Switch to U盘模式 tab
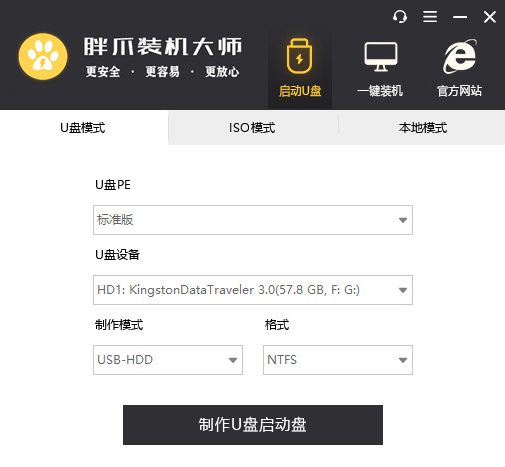The image size is (505, 467). [84, 128]
